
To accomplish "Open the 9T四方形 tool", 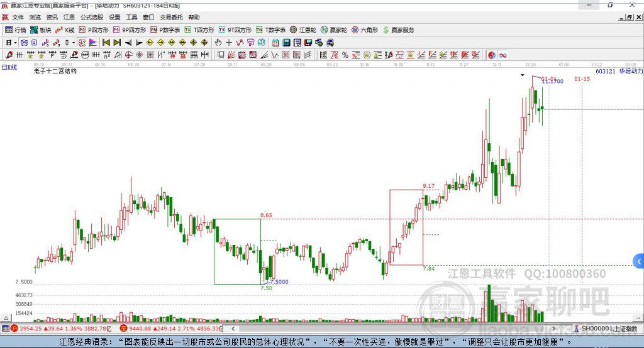I will pos(235,30).
